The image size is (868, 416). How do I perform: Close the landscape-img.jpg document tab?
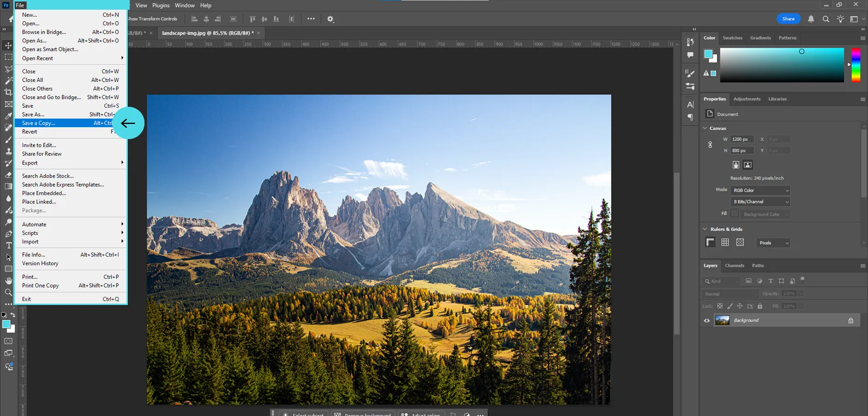click(x=259, y=33)
